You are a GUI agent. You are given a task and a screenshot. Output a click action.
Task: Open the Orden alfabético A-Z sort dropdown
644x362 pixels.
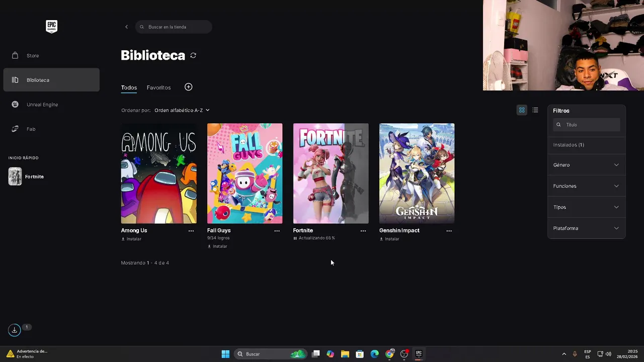pyautogui.click(x=182, y=110)
